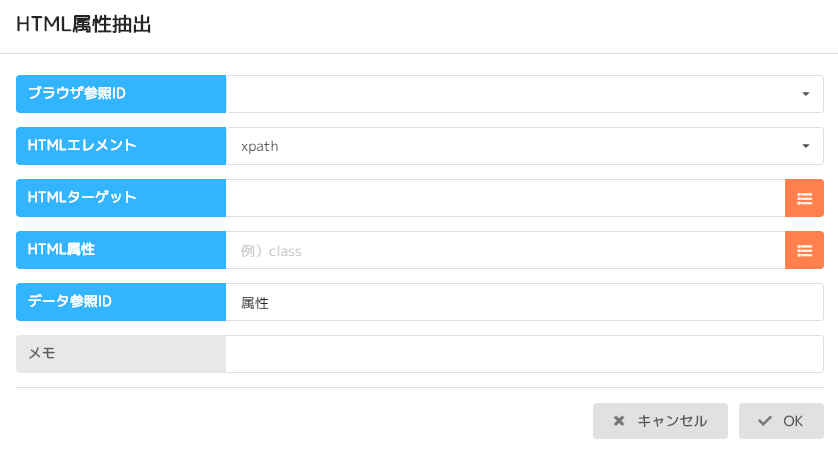Open the list icon beside HTMLターゲット

coord(804,198)
